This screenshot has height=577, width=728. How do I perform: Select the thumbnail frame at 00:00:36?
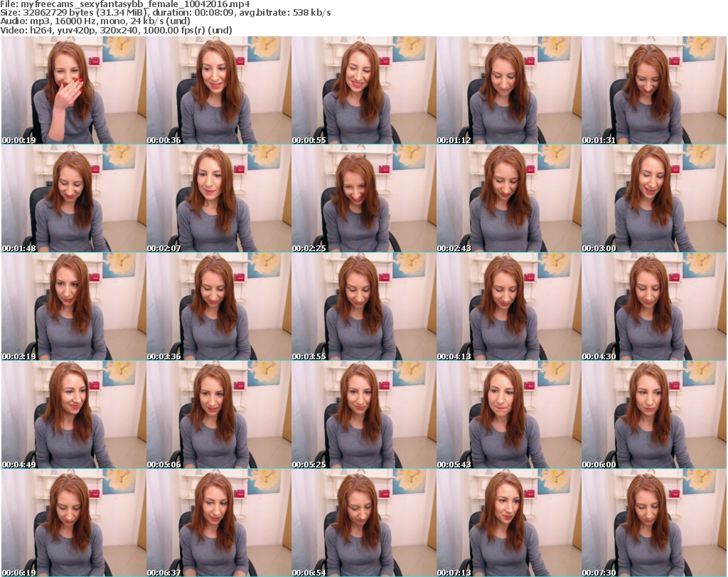(x=219, y=90)
